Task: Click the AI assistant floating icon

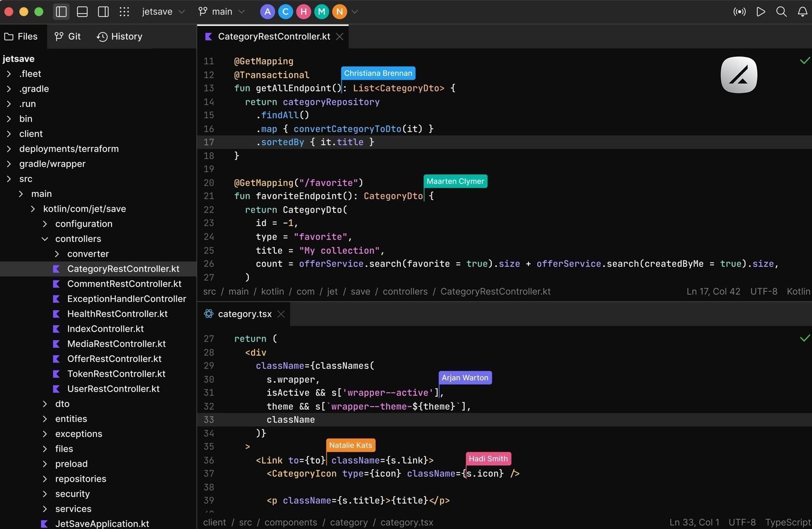Action: point(739,75)
